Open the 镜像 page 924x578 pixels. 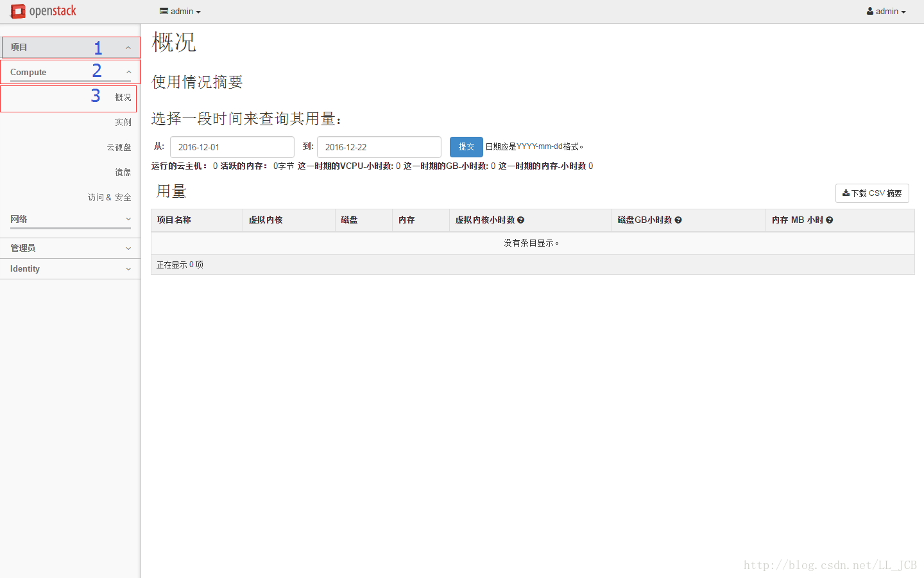(x=123, y=172)
